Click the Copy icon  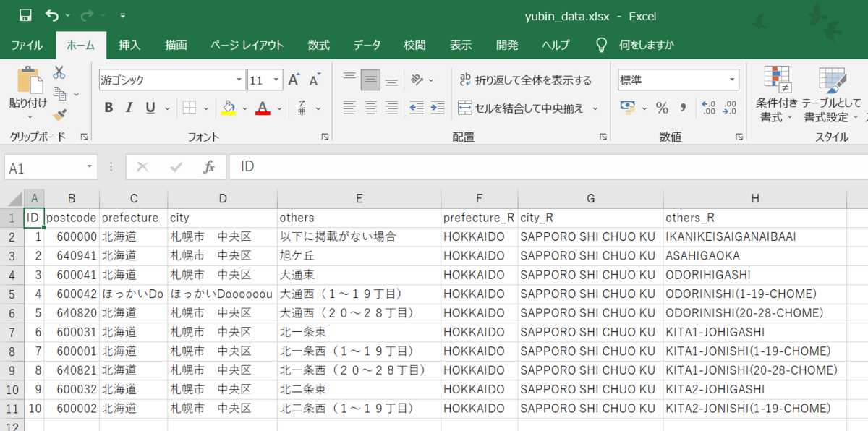pyautogui.click(x=59, y=93)
